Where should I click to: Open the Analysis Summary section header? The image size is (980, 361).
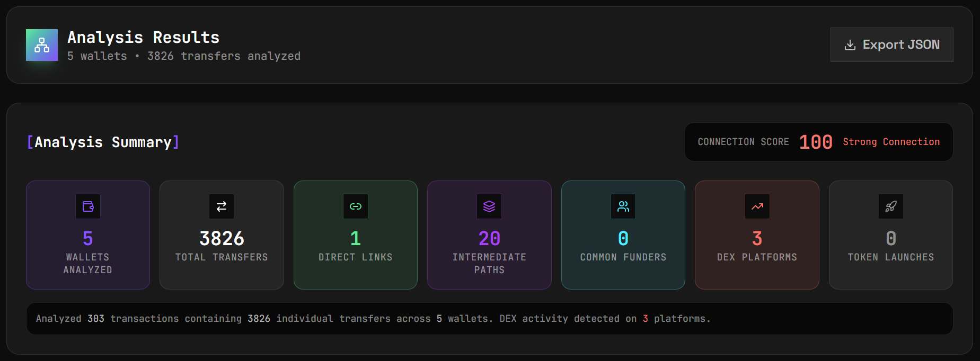pos(102,141)
